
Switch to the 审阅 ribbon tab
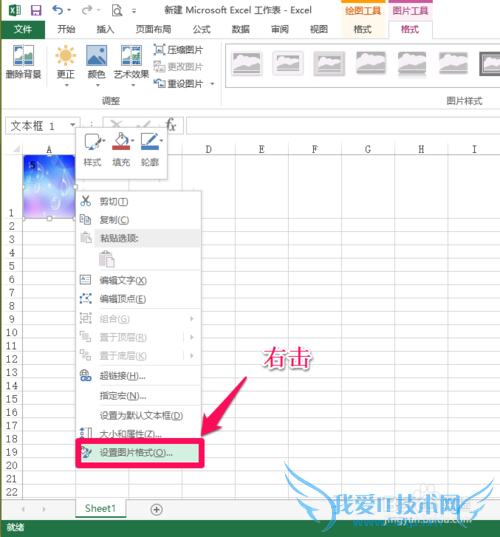point(279,29)
